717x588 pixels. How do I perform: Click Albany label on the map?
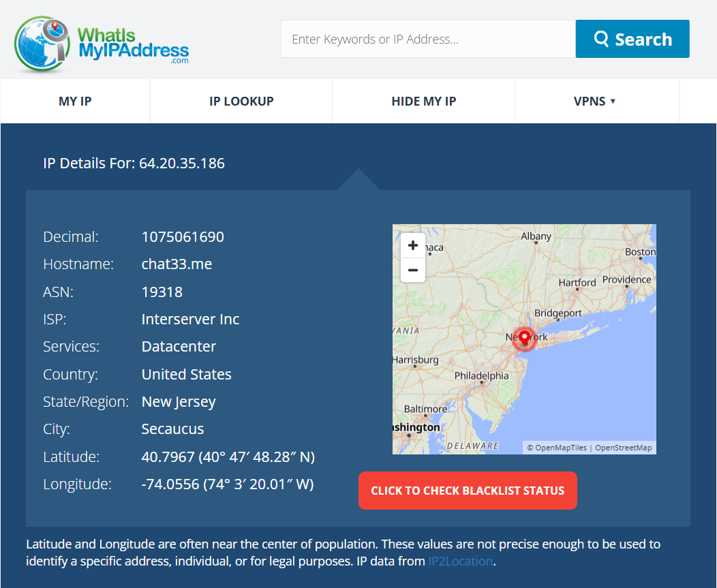[x=536, y=236]
